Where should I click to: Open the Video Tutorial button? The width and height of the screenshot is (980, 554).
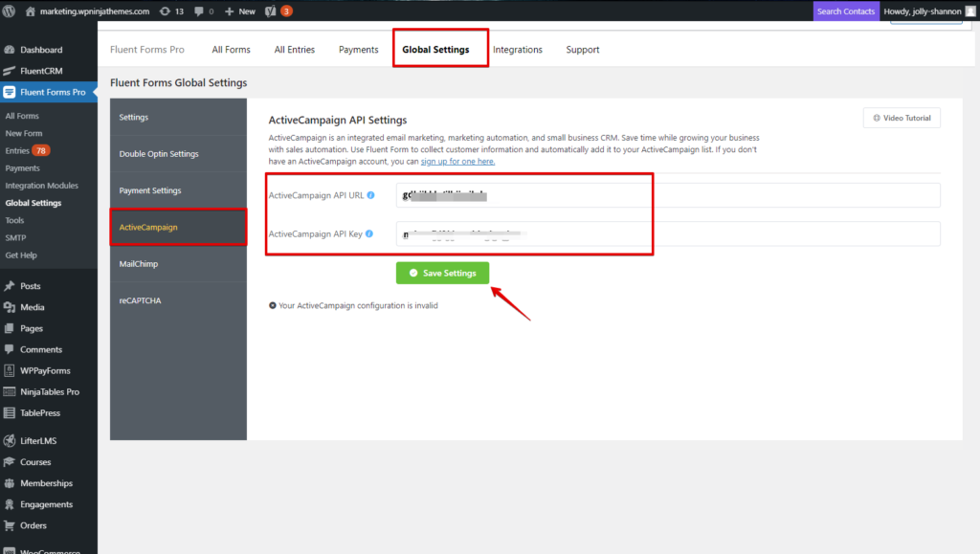click(902, 118)
